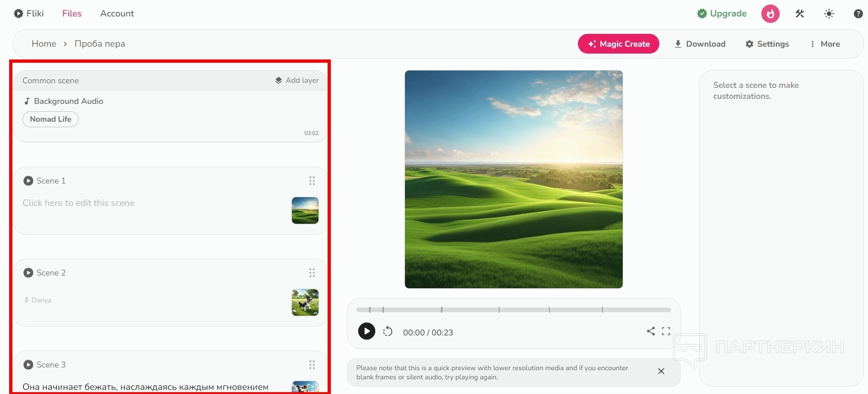Click the Background Audio label

pos(69,101)
